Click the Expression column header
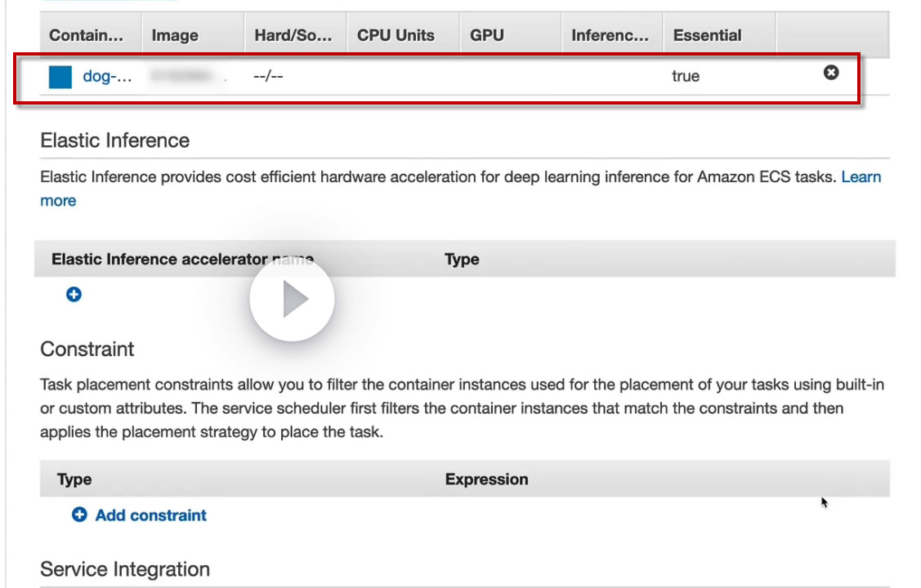 tap(486, 479)
